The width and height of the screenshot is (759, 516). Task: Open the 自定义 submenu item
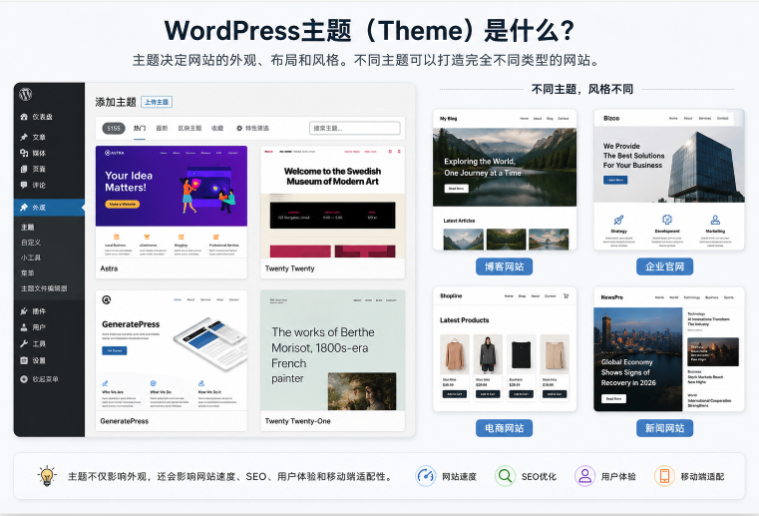click(x=31, y=243)
